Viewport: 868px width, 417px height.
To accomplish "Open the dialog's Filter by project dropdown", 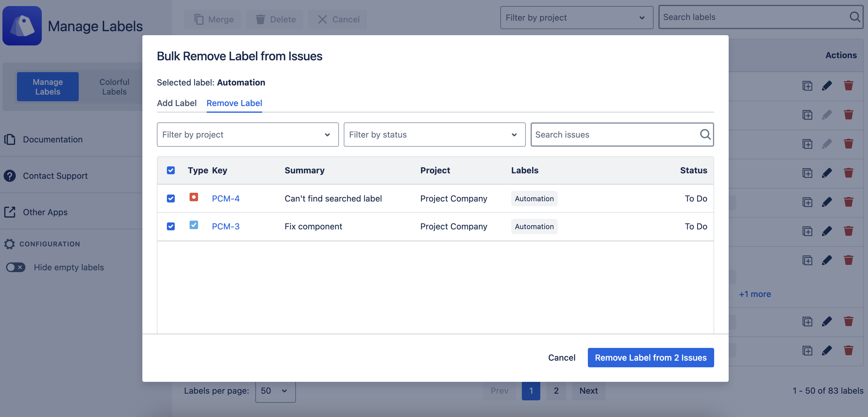I will (248, 135).
